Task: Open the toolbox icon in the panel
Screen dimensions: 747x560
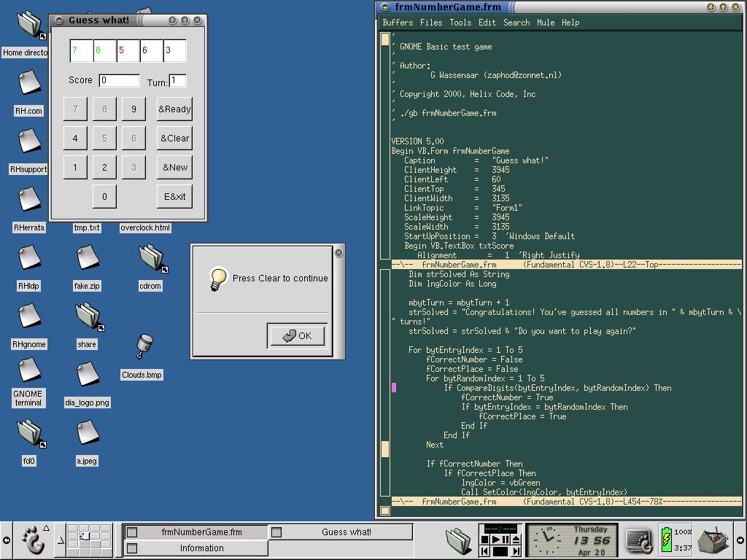Action: tap(713, 540)
